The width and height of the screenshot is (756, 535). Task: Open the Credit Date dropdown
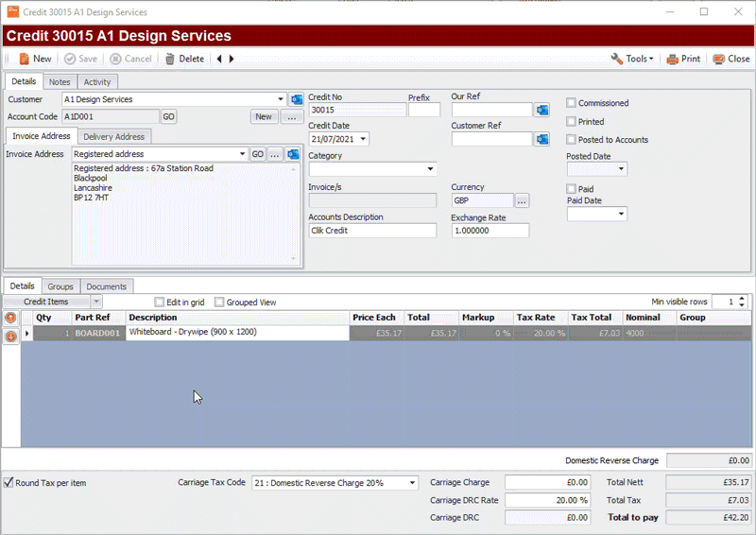pos(363,139)
